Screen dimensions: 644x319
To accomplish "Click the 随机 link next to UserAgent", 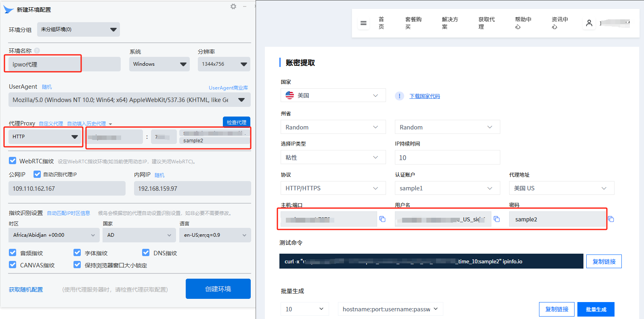I will click(x=47, y=87).
